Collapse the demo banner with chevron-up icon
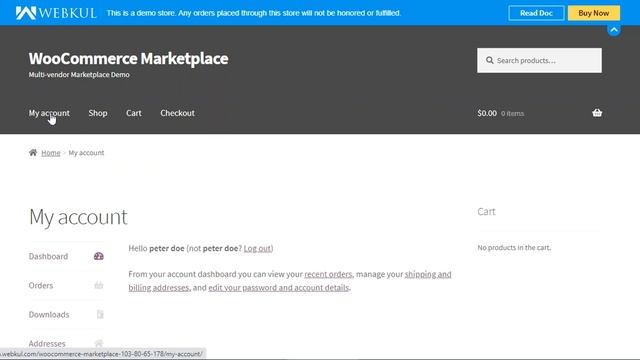This screenshot has height=360, width=640. coord(614,30)
